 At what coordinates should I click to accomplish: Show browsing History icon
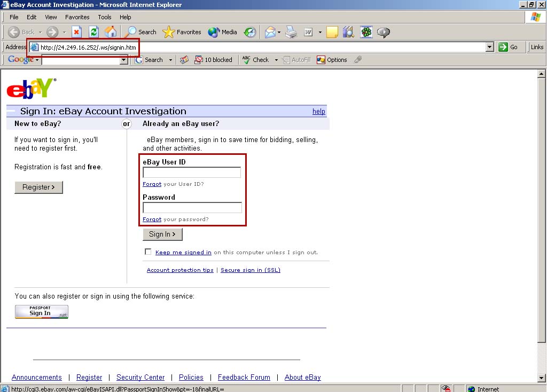pyautogui.click(x=250, y=32)
